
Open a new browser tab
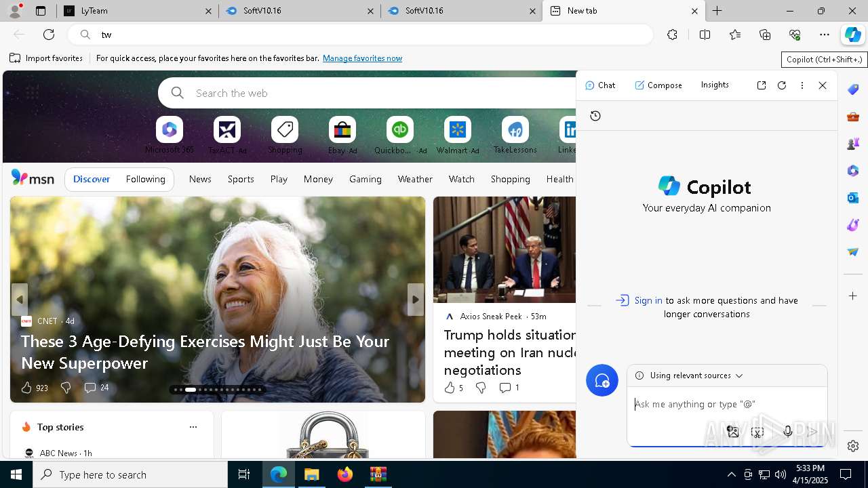tap(717, 11)
